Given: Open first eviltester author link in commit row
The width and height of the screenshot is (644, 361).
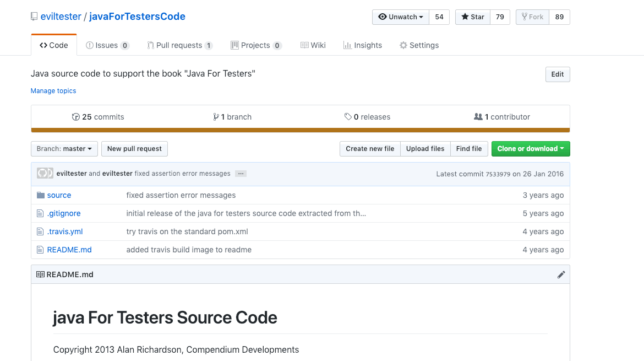Looking at the screenshot, I should (x=72, y=174).
